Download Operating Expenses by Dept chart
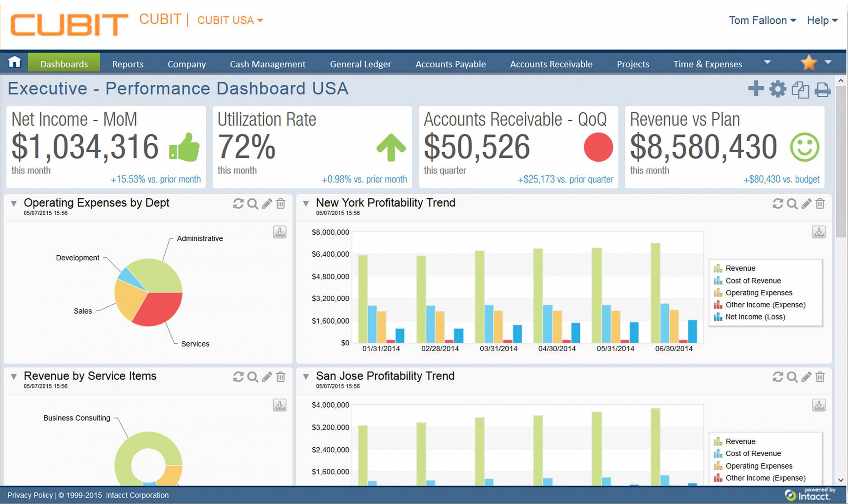The height and width of the screenshot is (504, 848). [280, 232]
